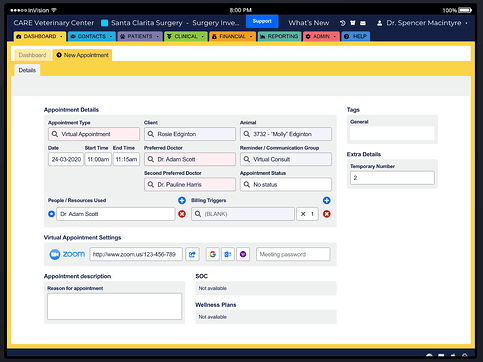Add a new Billing Trigger row
The image size is (483, 362).
pyautogui.click(x=327, y=200)
